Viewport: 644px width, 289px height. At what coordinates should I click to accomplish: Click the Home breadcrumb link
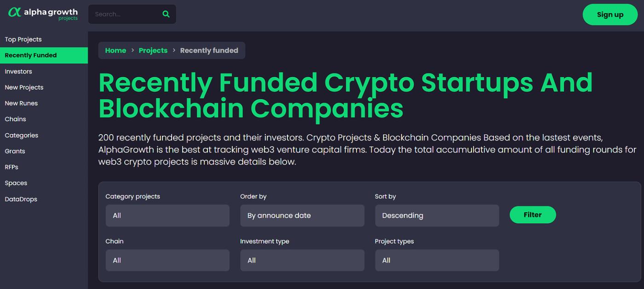[x=115, y=51]
